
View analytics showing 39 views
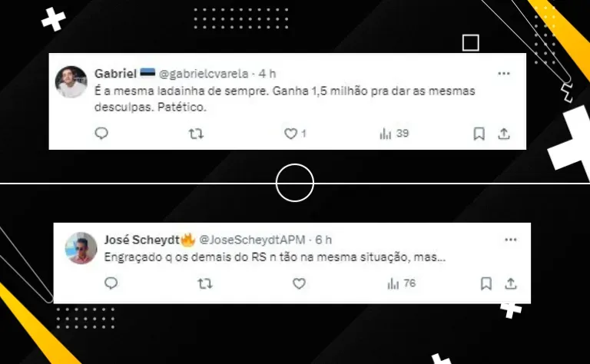pyautogui.click(x=394, y=134)
